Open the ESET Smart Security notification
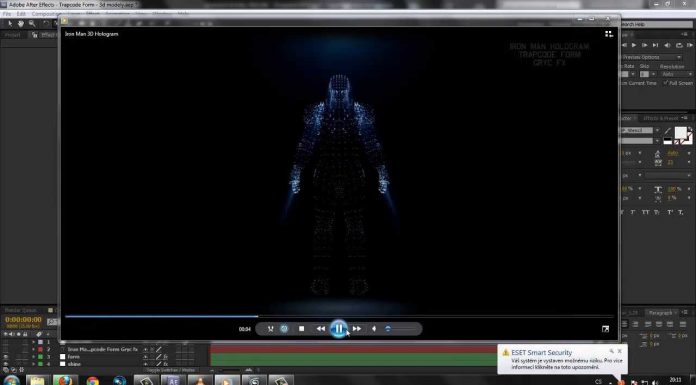 562,359
